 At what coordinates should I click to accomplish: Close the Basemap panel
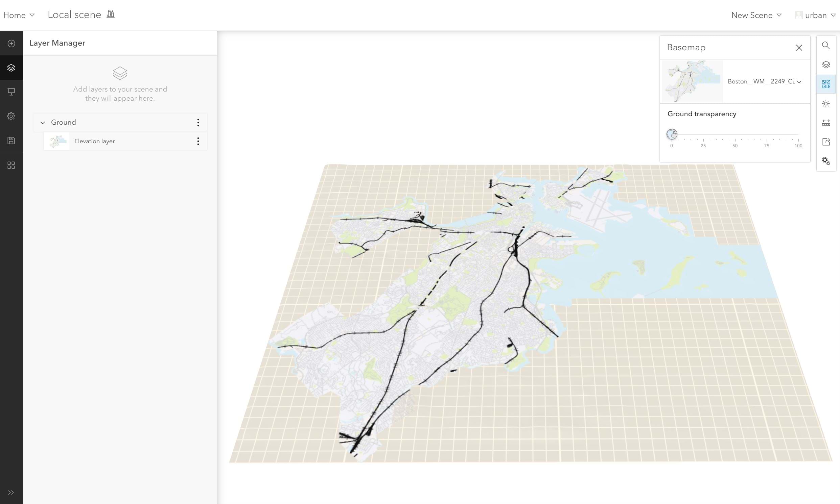[x=798, y=48]
